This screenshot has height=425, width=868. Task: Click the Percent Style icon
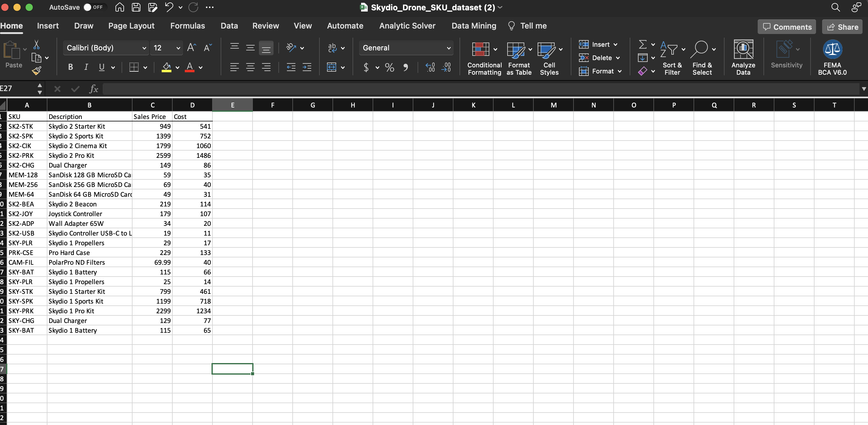[390, 67]
